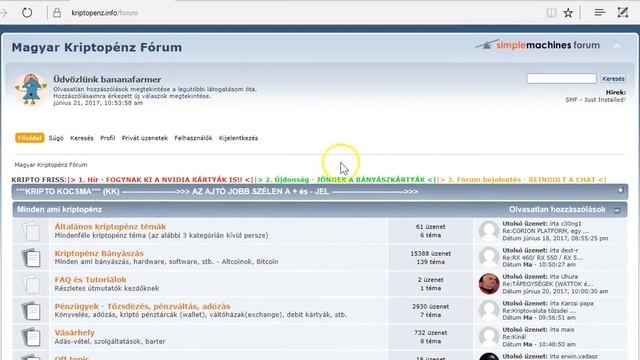This screenshot has height=360, width=640.
Task: Open Általános kriptopénz témák board
Action: point(110,227)
